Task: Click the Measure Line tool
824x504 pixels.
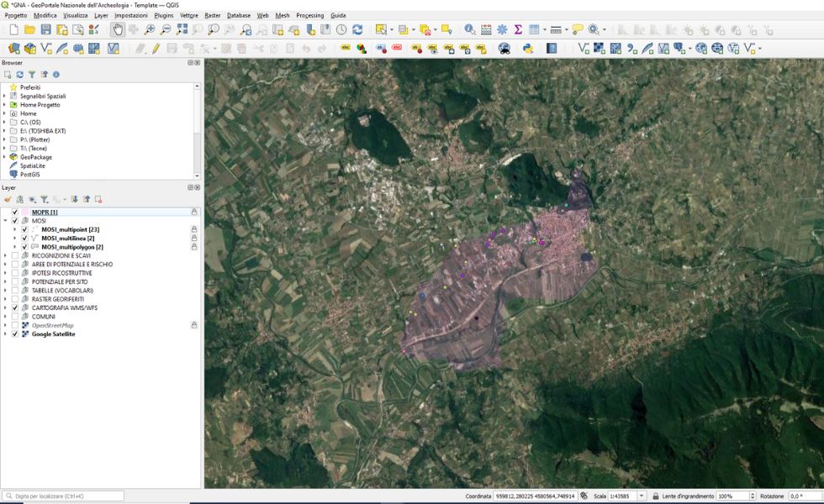Action: (x=557, y=28)
